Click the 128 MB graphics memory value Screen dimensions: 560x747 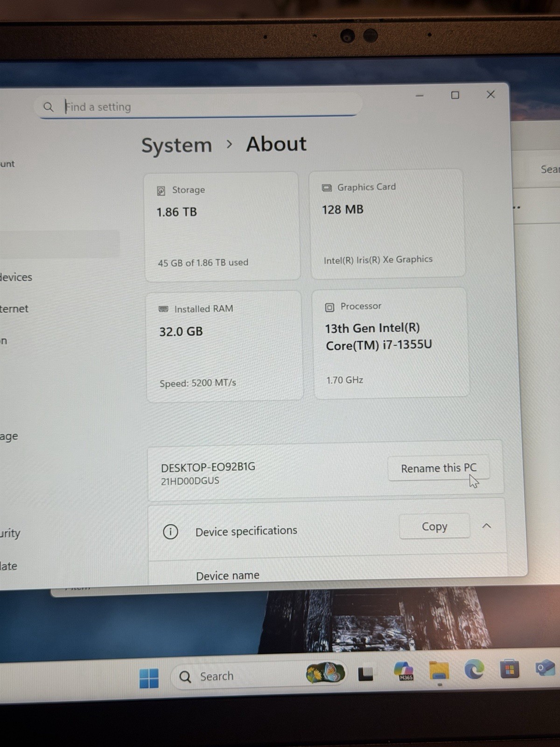[x=343, y=210]
